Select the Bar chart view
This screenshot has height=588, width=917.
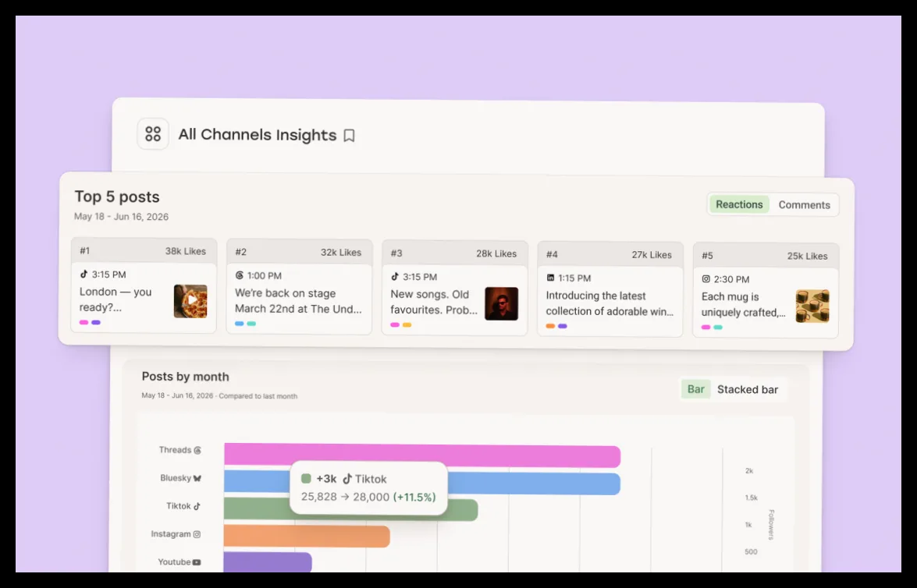(696, 389)
